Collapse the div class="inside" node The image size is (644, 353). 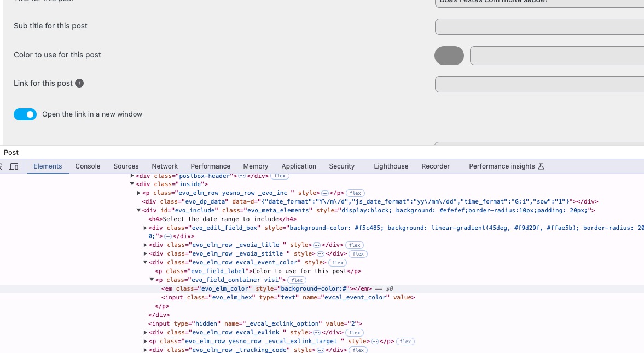tap(132, 184)
